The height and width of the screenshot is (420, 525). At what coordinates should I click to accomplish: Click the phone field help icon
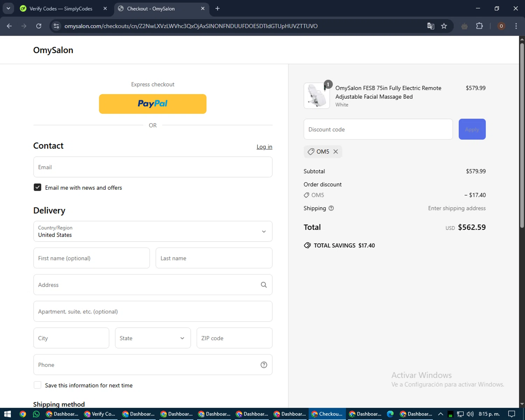point(264,365)
